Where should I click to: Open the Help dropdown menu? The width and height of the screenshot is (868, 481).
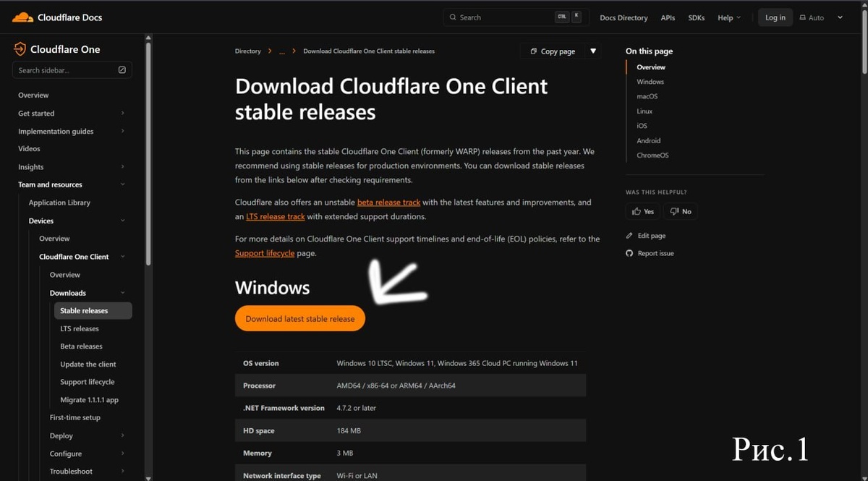tap(729, 17)
